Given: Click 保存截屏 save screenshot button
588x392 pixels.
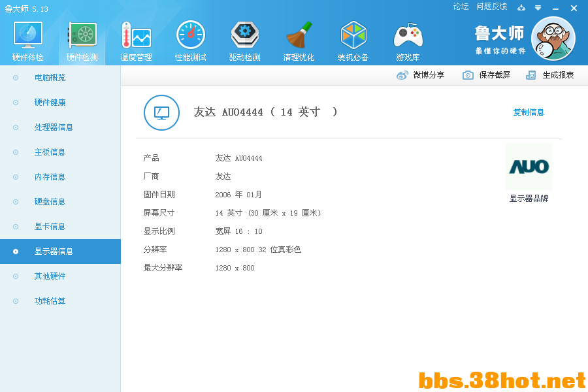Looking at the screenshot, I should 486,75.
